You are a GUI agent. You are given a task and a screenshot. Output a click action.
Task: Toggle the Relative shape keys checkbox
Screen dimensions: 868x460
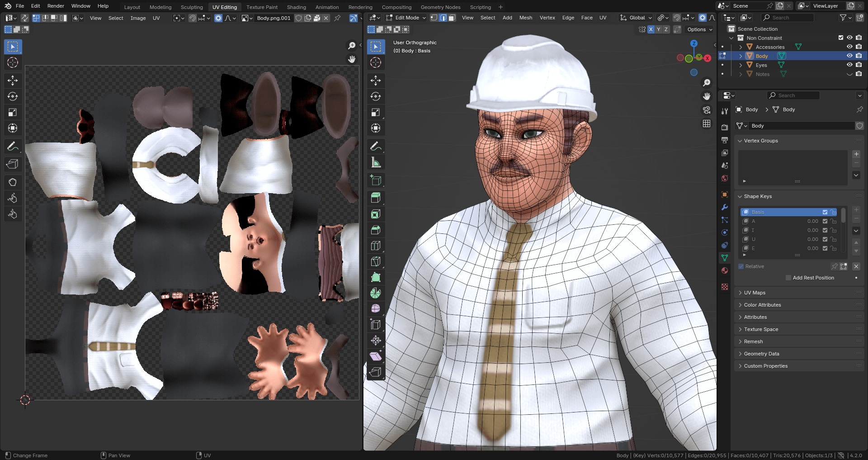(x=741, y=266)
